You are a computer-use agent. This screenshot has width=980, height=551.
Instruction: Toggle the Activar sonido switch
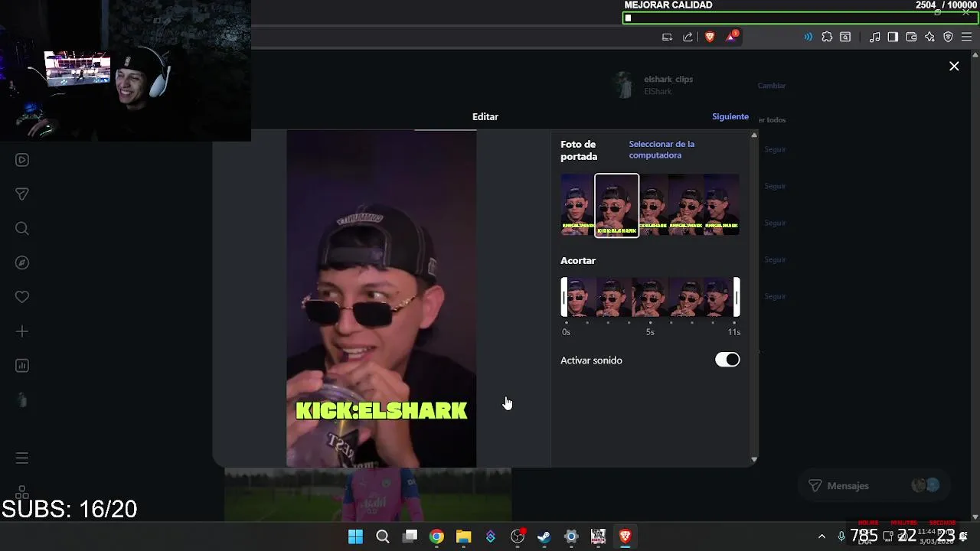727,360
